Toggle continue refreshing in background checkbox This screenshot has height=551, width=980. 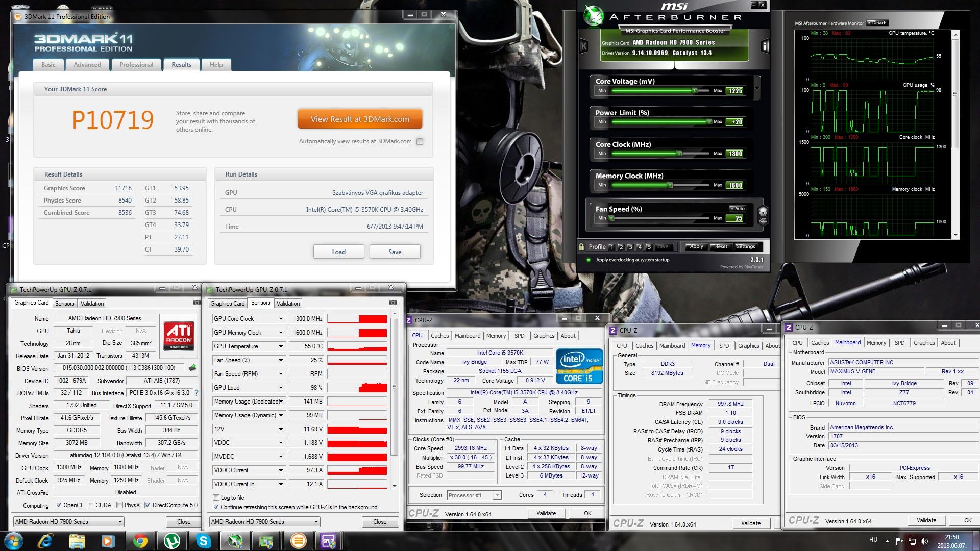pos(216,507)
